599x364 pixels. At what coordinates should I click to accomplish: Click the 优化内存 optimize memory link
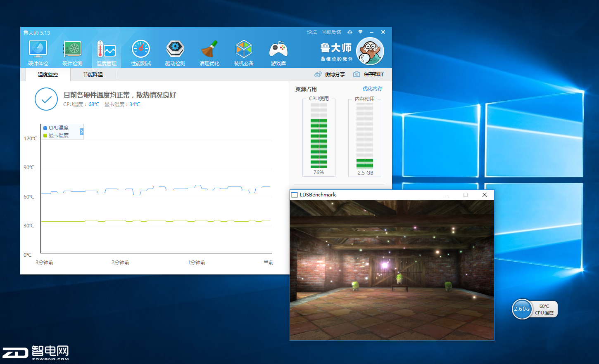point(373,89)
